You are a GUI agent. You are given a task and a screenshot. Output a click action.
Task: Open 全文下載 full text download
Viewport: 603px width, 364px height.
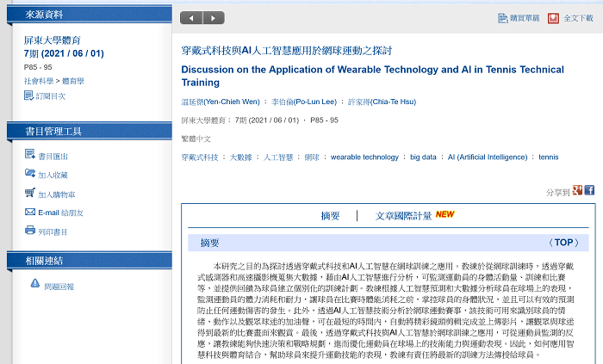553,18
